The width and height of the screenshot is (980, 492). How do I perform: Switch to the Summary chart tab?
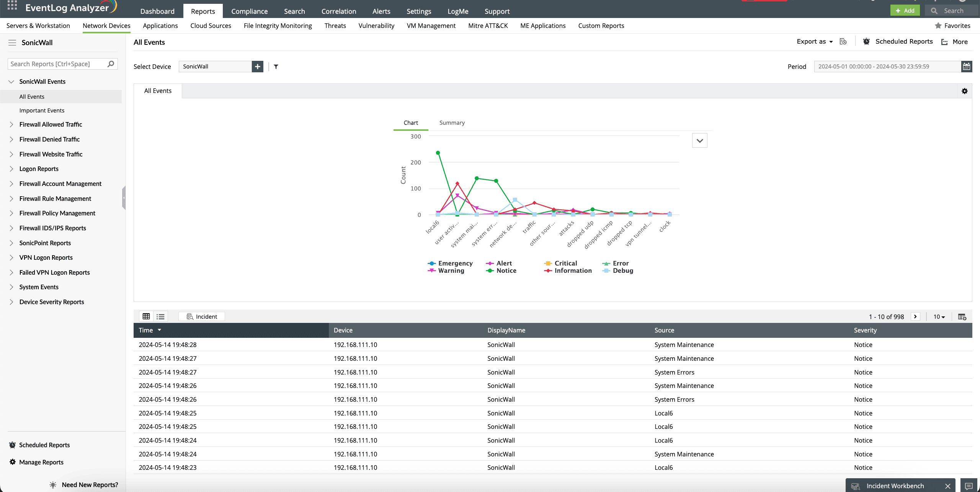coord(452,122)
